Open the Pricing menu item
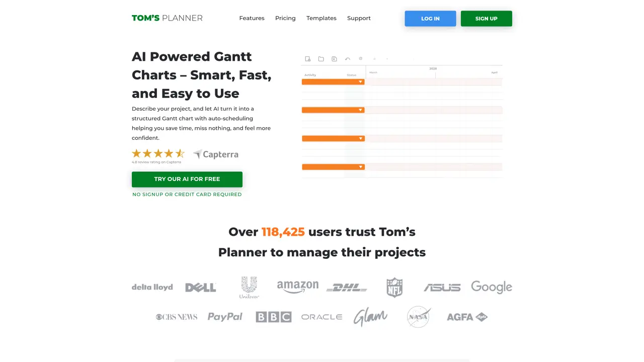644x362 pixels. click(285, 18)
